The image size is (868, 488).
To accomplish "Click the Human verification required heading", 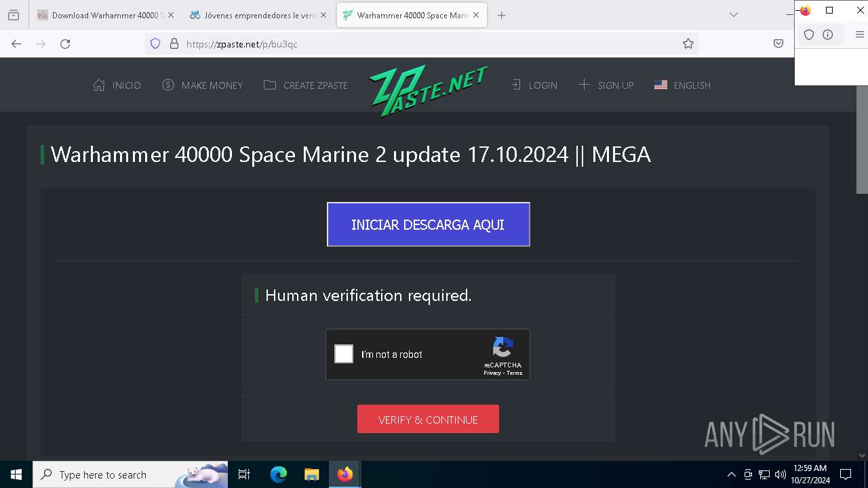I will point(368,296).
